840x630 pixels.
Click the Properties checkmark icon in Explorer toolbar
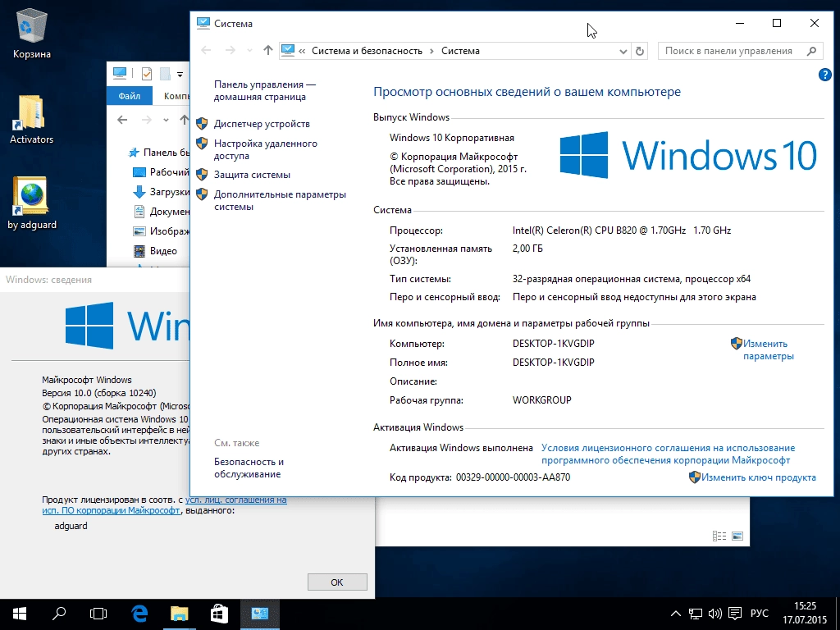click(146, 74)
